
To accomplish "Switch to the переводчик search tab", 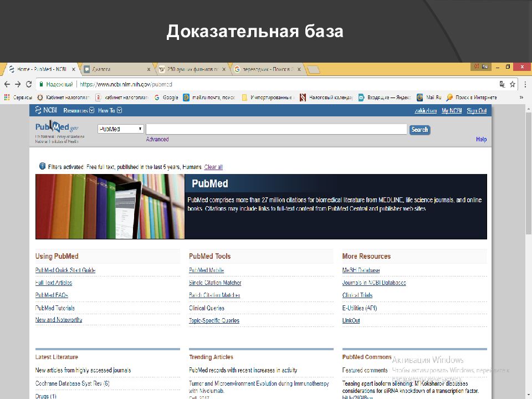I will pos(267,69).
